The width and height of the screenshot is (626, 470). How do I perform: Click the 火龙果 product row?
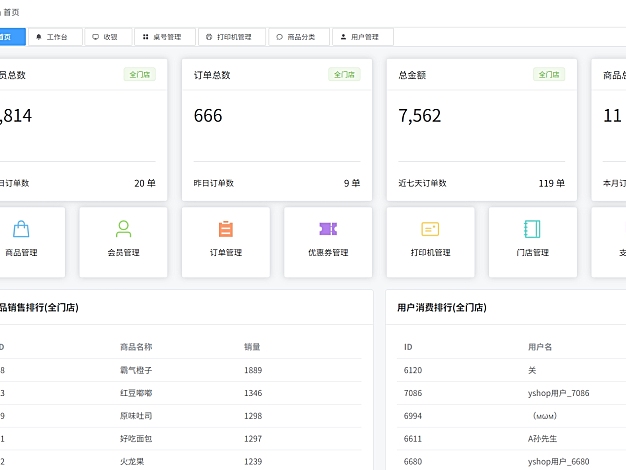(180, 461)
